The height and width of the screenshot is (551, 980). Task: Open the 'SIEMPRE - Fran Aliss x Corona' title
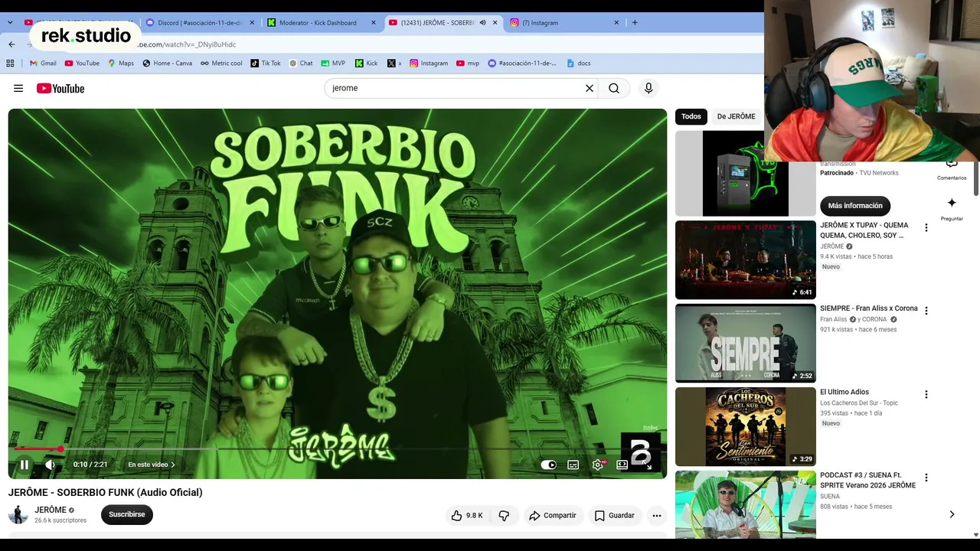[869, 308]
